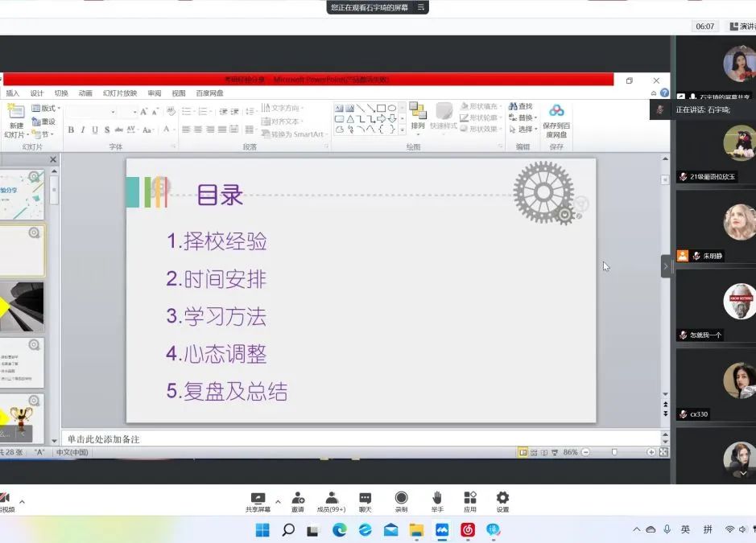Click 形状轮廓 shape outline button
756x543 pixels.
[x=481, y=117]
